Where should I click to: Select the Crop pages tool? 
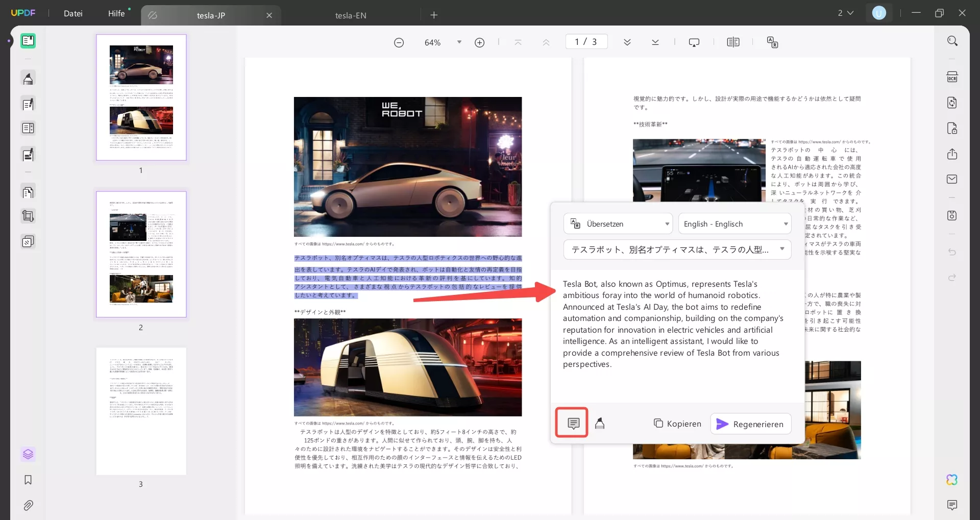[x=28, y=215]
